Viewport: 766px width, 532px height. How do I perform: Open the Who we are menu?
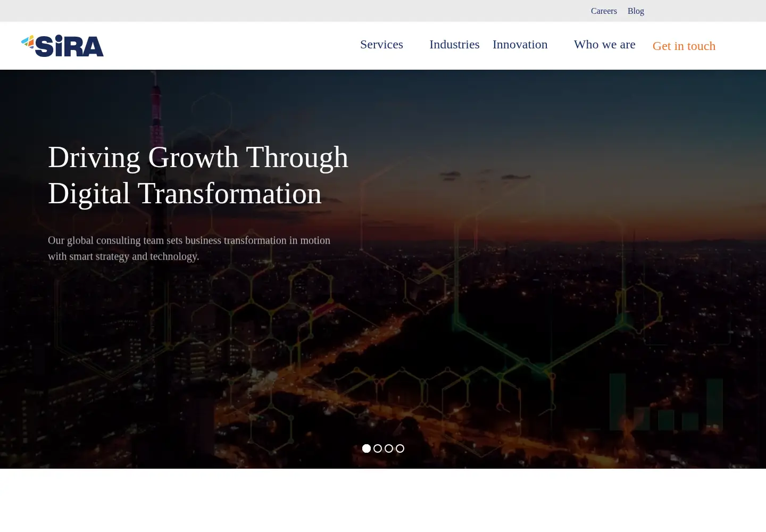click(604, 45)
